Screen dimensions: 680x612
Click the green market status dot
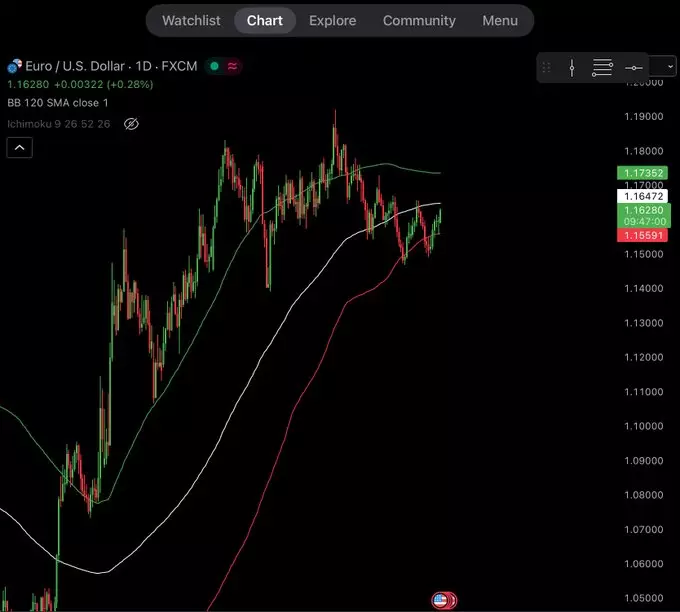(x=214, y=66)
